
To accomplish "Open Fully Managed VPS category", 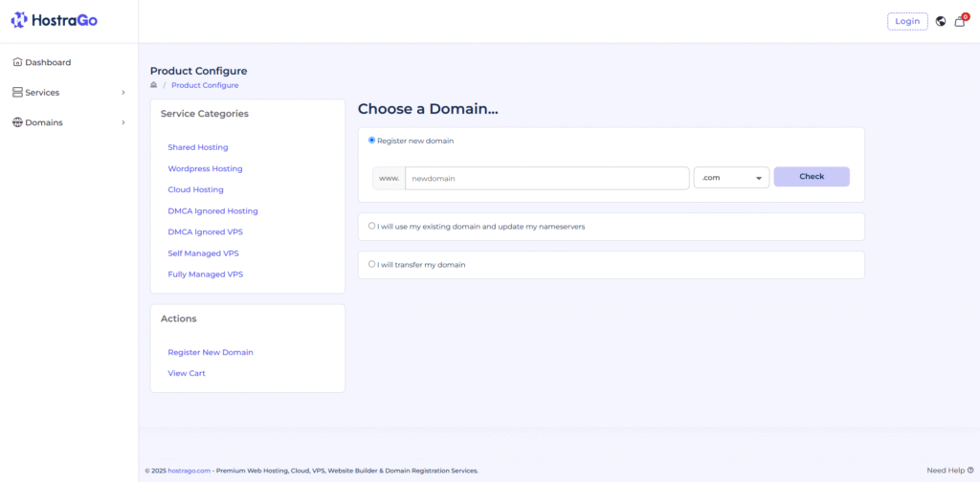I will pyautogui.click(x=206, y=274).
